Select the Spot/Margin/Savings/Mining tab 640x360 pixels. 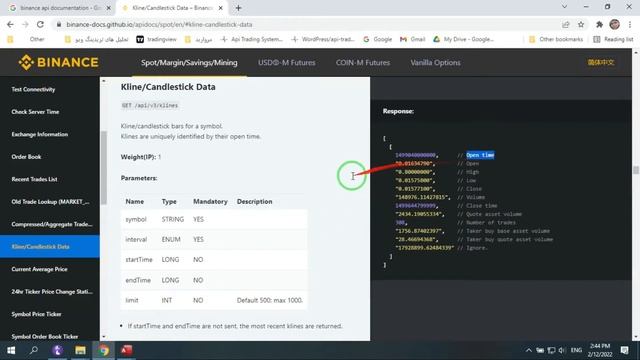[189, 62]
